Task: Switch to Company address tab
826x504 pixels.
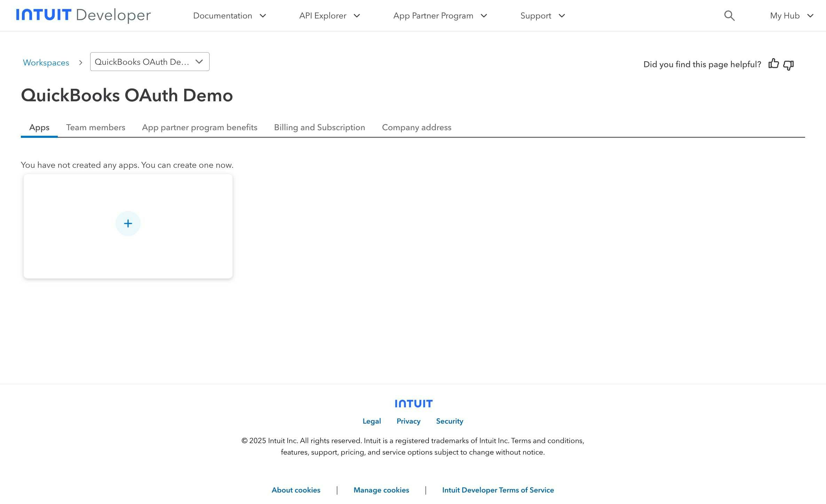Action: tap(417, 127)
